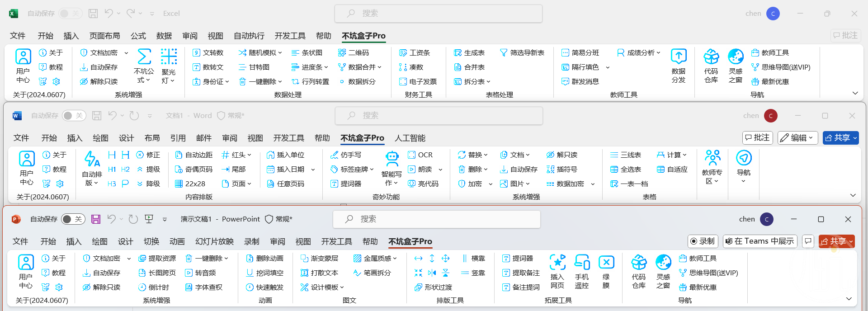Click 灵感之窗 icon in the Excel ribbon
Image resolution: width=868 pixels, height=311 pixels.
pyautogui.click(x=736, y=57)
